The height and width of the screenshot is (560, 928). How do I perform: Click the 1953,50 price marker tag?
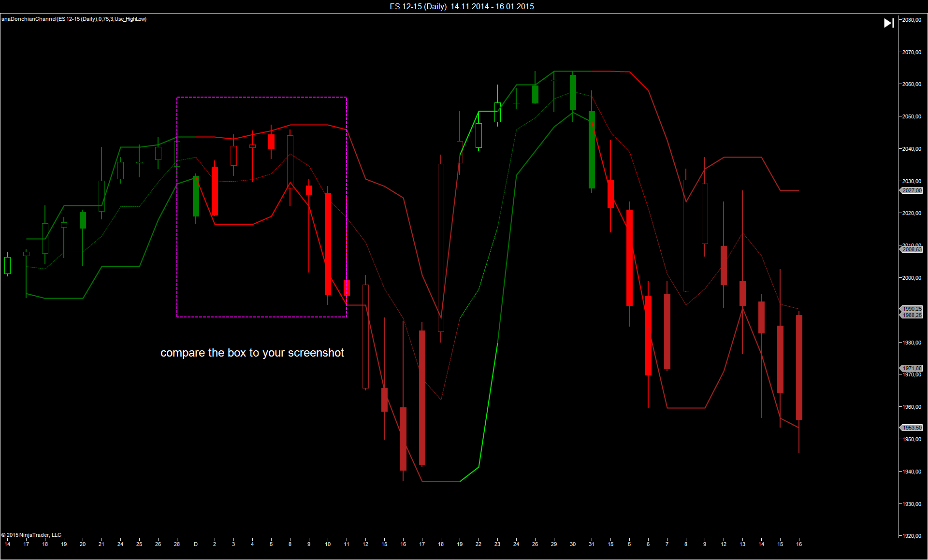click(912, 428)
